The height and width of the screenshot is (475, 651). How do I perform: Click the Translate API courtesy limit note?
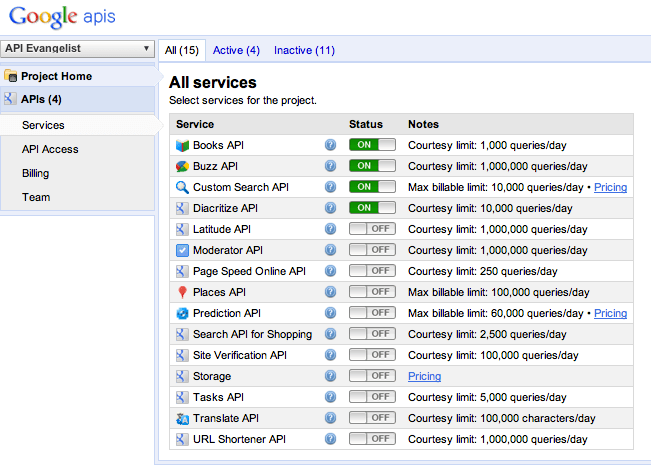tap(502, 418)
